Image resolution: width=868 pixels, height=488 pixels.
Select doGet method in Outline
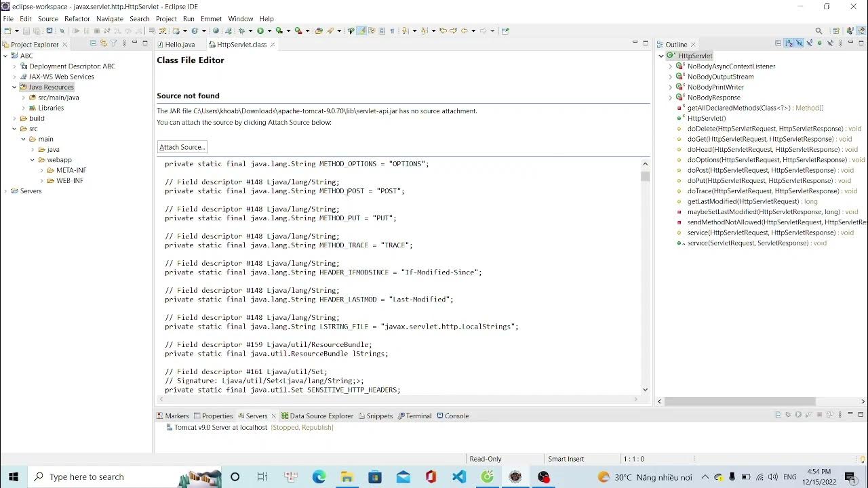tap(769, 139)
